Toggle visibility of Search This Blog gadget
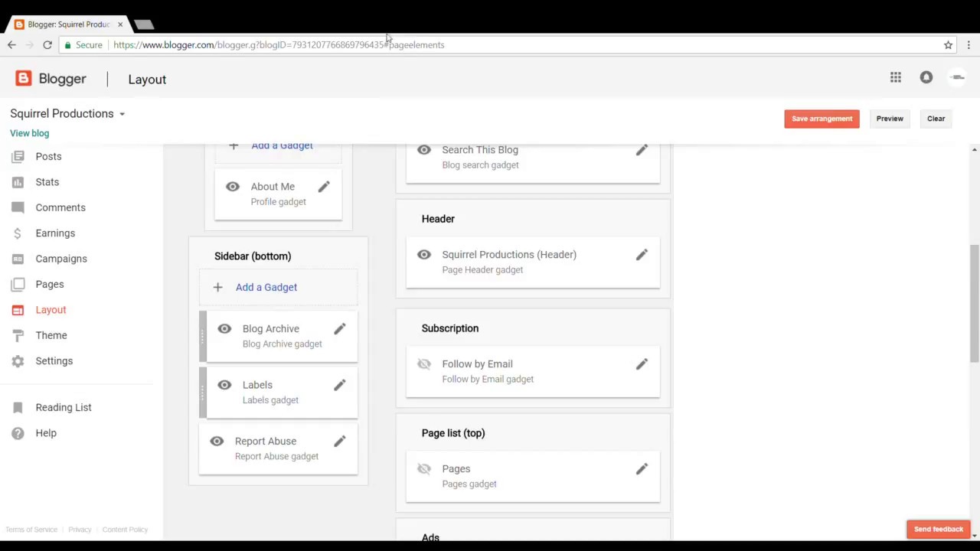 pos(424,150)
